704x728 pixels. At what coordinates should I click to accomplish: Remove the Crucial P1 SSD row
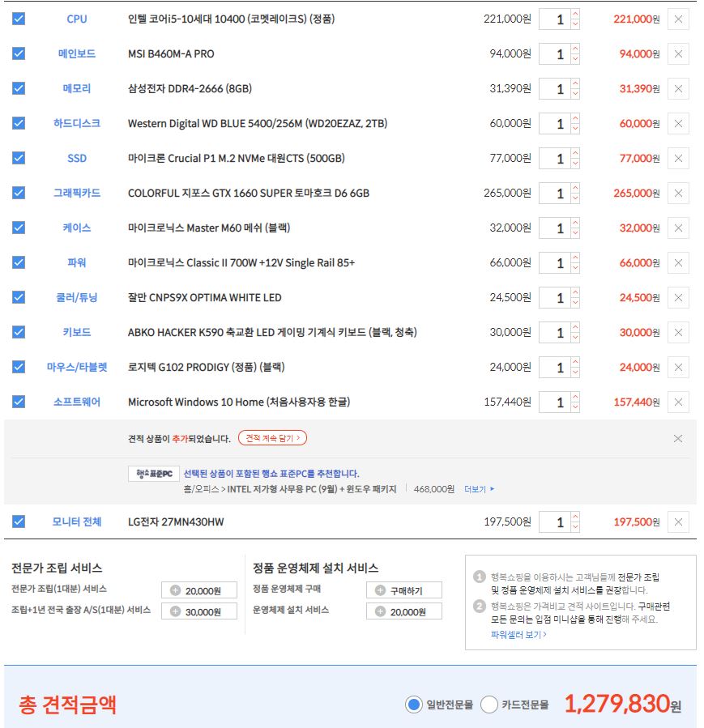click(x=678, y=159)
